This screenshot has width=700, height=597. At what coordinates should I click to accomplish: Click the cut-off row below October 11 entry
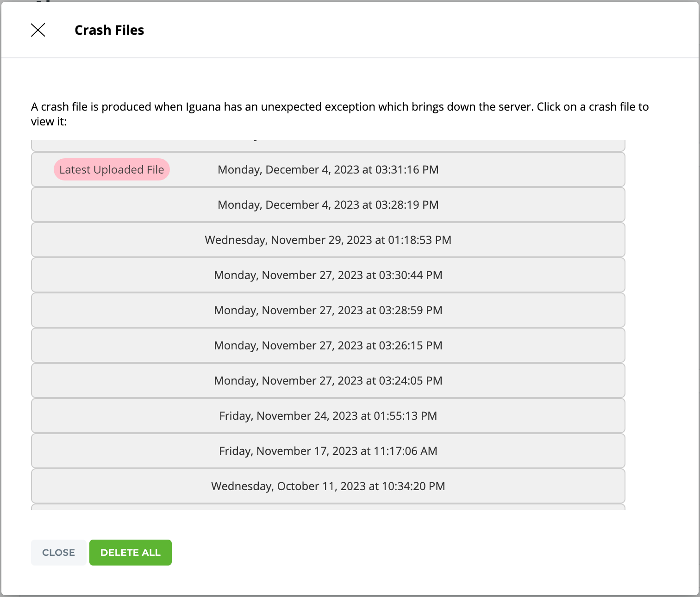click(328, 507)
